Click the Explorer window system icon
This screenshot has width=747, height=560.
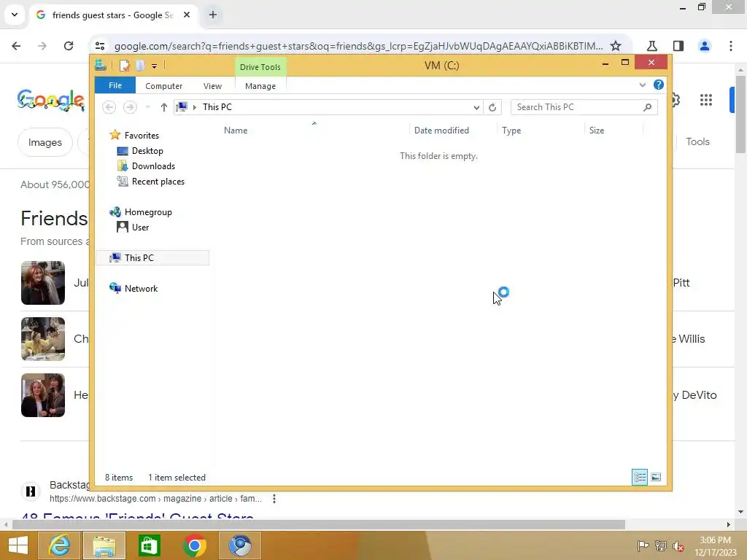click(x=101, y=65)
